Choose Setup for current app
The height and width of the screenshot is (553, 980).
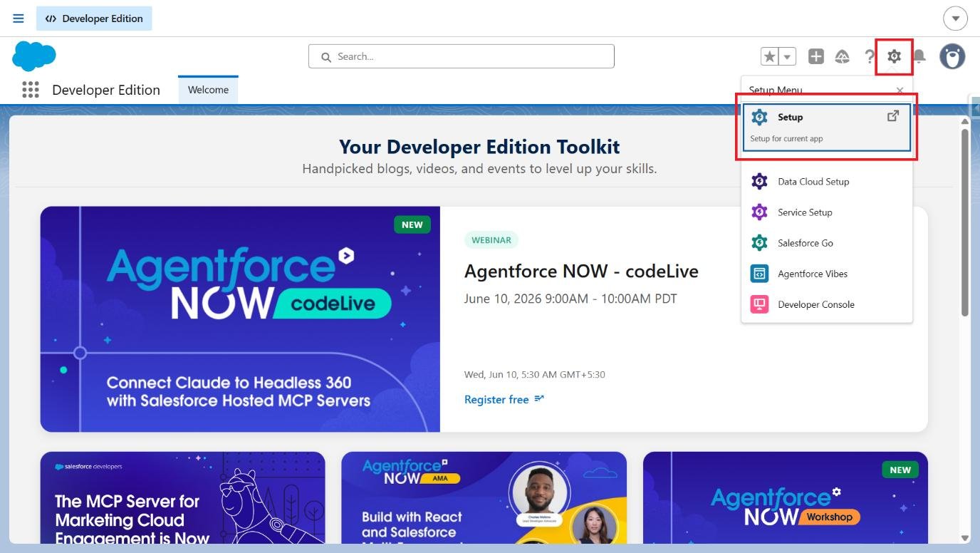826,128
